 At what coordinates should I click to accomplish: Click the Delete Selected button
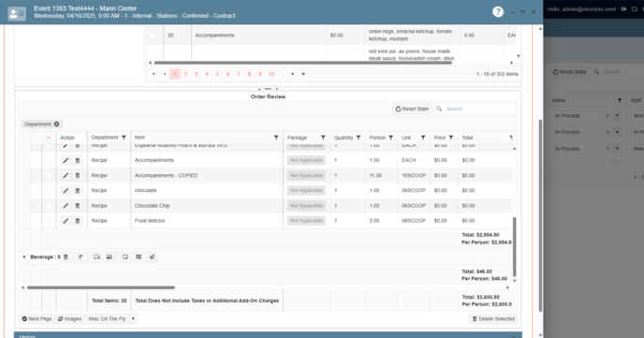tap(493, 318)
